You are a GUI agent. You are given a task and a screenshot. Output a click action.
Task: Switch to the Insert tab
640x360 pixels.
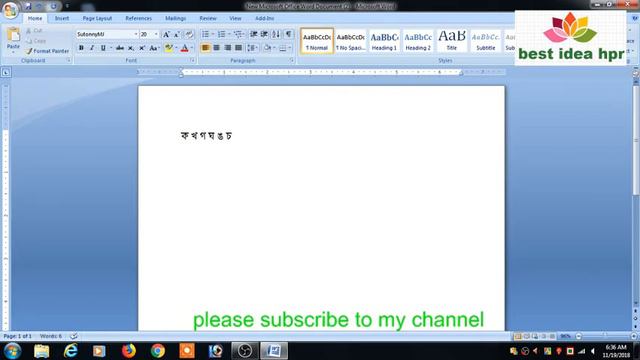pos(62,18)
